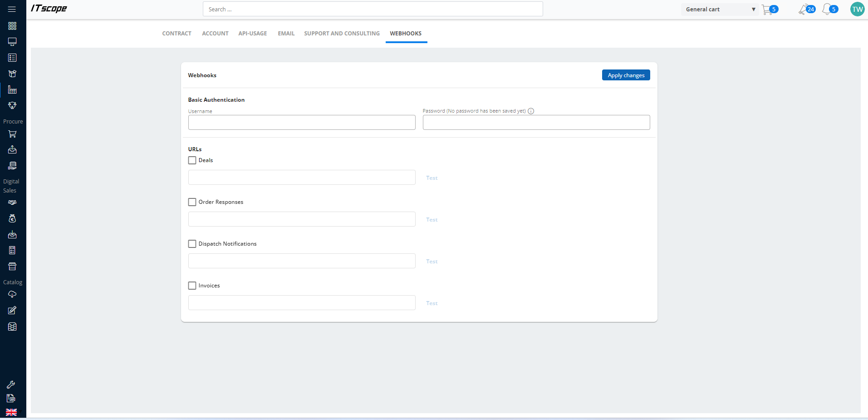Click Test next to Invoices URL
Image resolution: width=868 pixels, height=420 pixels.
432,303
